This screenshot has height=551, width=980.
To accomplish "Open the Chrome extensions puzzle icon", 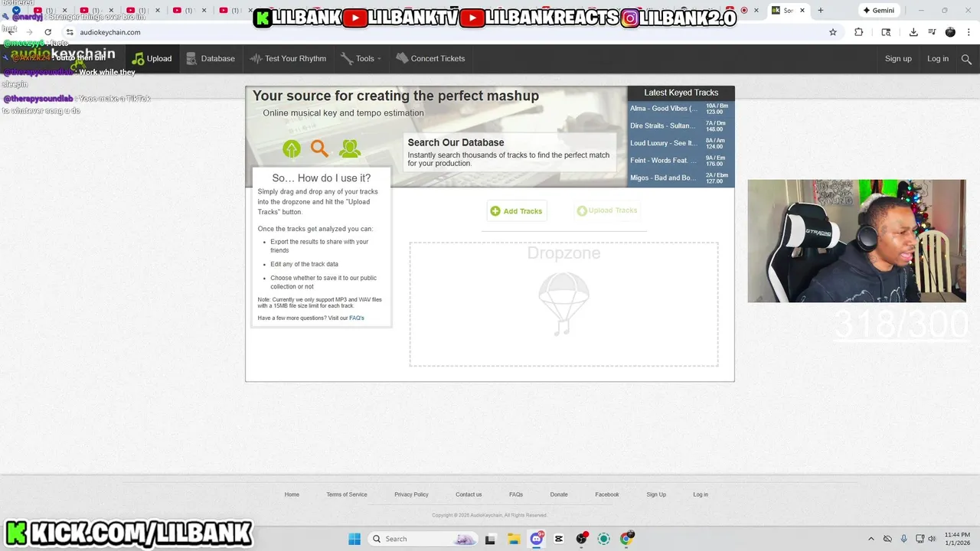I will coord(858,32).
